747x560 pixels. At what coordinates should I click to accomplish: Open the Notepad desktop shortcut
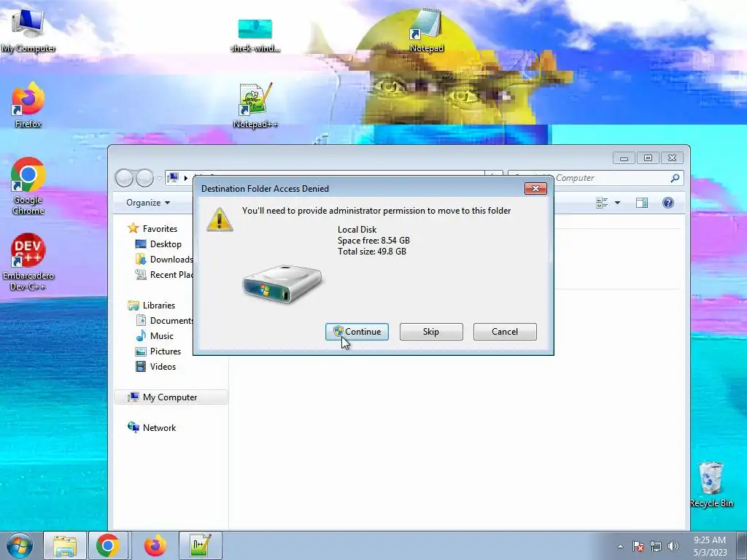(426, 29)
